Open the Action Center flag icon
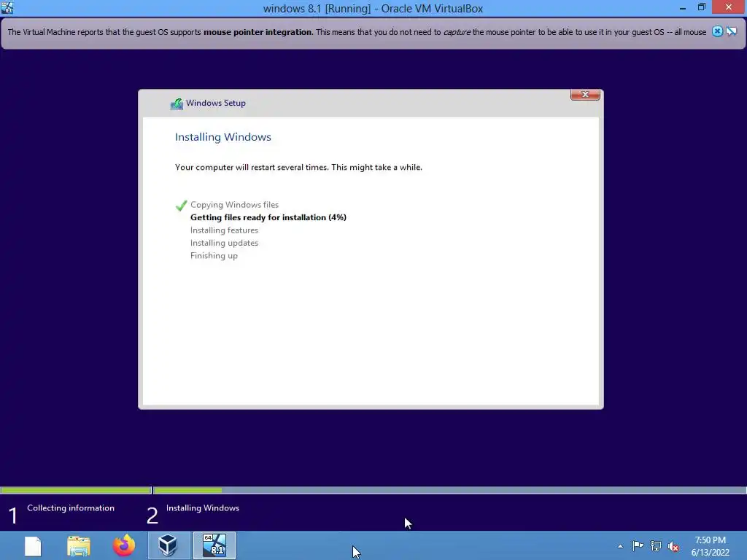 pyautogui.click(x=638, y=546)
